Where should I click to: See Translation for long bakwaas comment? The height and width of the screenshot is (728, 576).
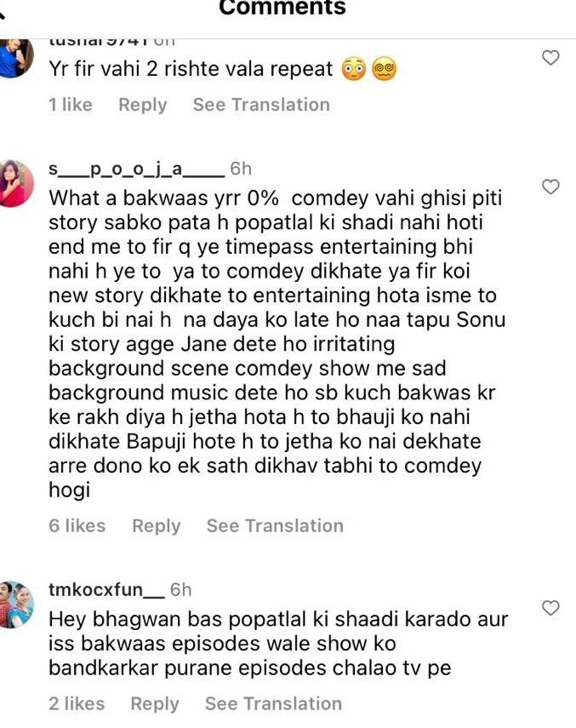pos(275,526)
